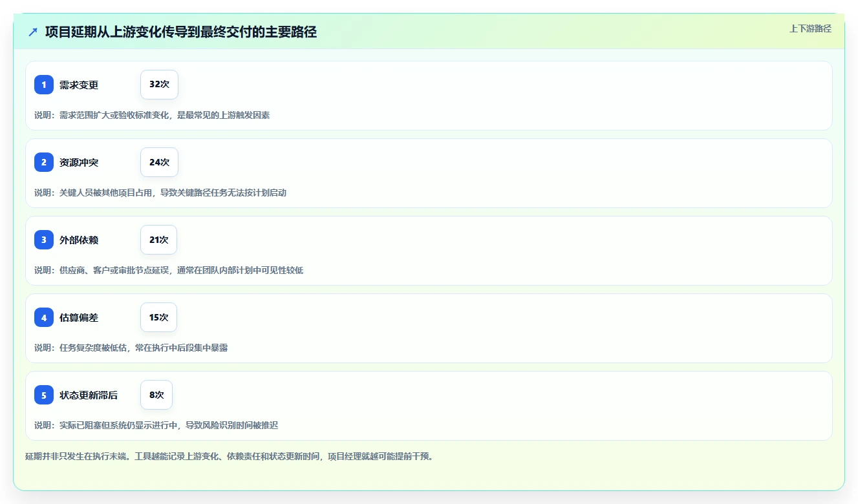The width and height of the screenshot is (858, 504).
Task: Click the 外部依赖 item label
Action: point(79,240)
